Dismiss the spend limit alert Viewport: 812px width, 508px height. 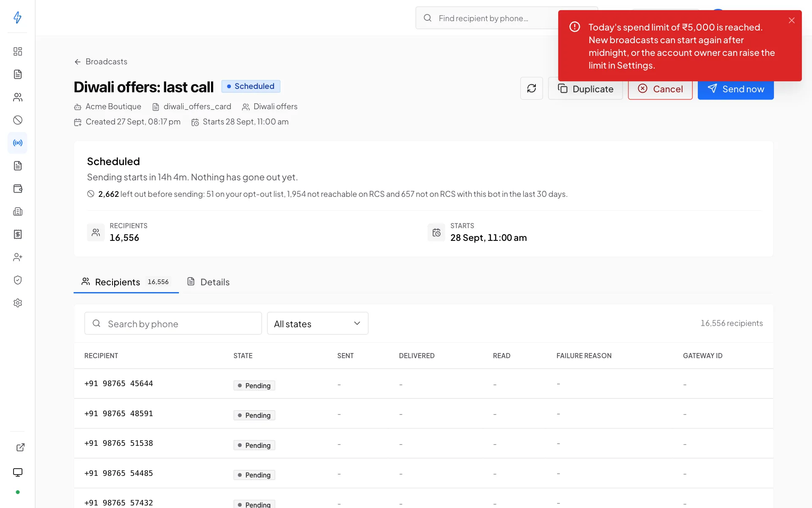tap(792, 20)
